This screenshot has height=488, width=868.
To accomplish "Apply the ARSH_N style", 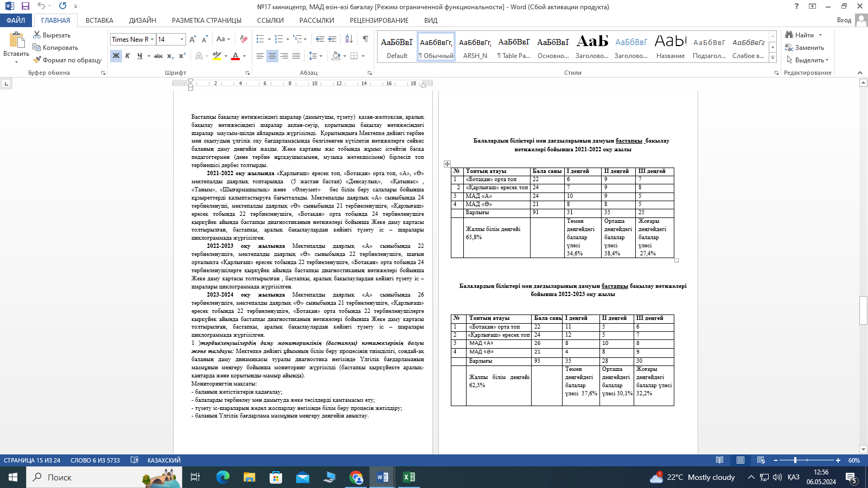I will 475,48.
